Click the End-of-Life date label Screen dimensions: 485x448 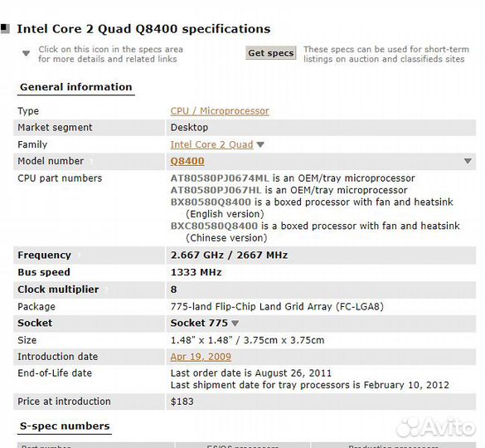(x=55, y=373)
